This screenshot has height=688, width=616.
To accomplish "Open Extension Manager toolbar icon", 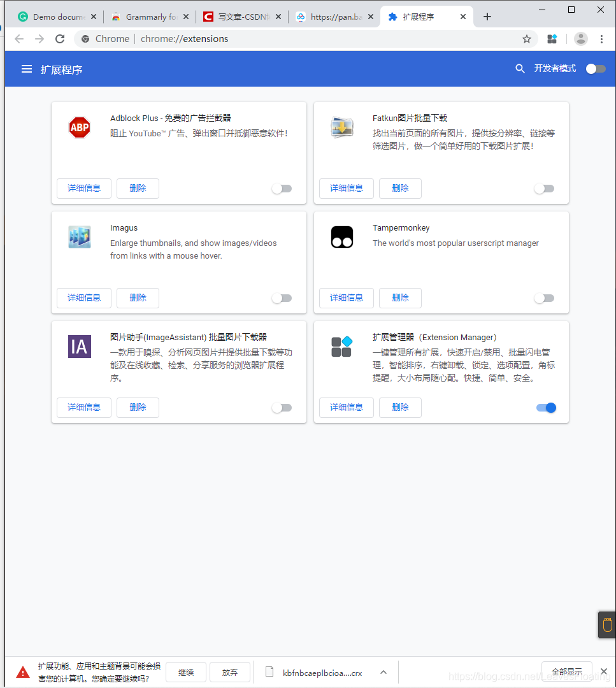I will (552, 39).
